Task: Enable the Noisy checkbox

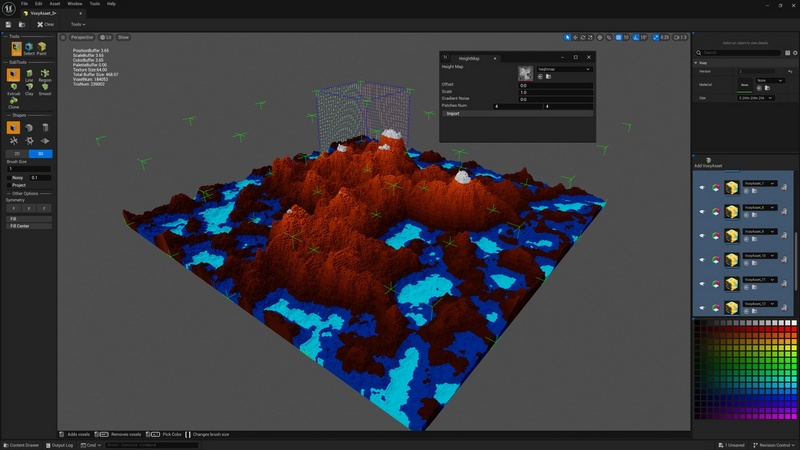Action: [x=8, y=177]
